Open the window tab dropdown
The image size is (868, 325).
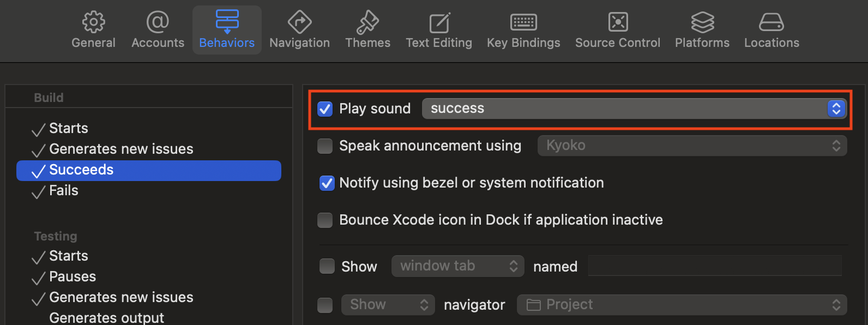[x=457, y=266]
